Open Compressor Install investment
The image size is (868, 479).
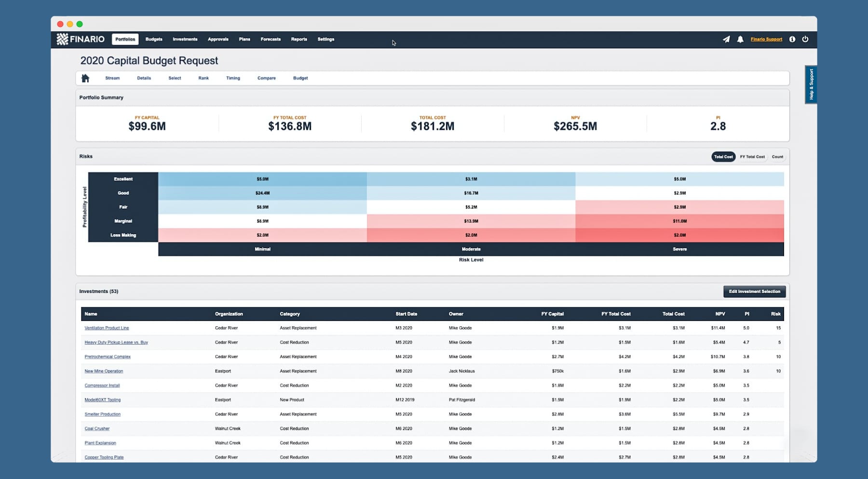click(102, 386)
